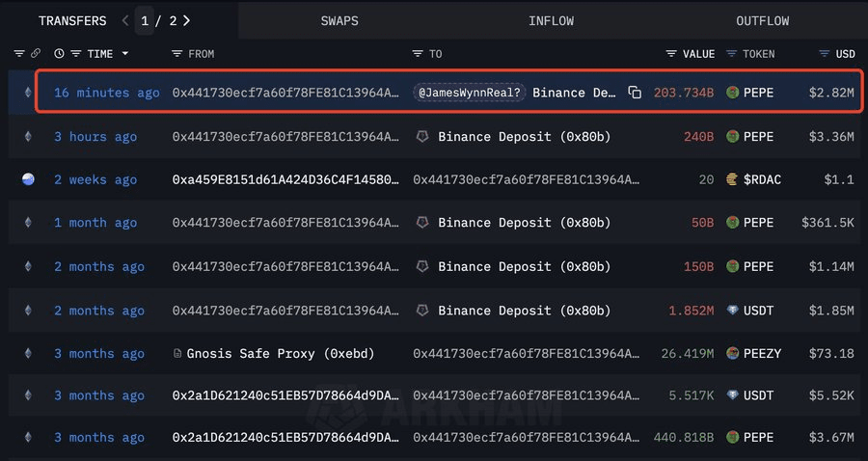Expand the TIME sort dropdown arrow
The height and width of the screenshot is (461, 868).
[x=125, y=54]
